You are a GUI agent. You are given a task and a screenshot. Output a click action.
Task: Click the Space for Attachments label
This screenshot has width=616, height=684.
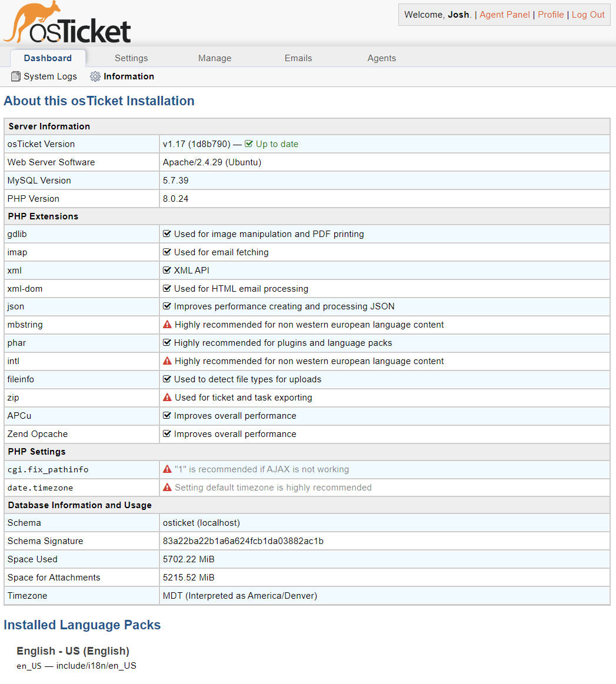click(54, 577)
